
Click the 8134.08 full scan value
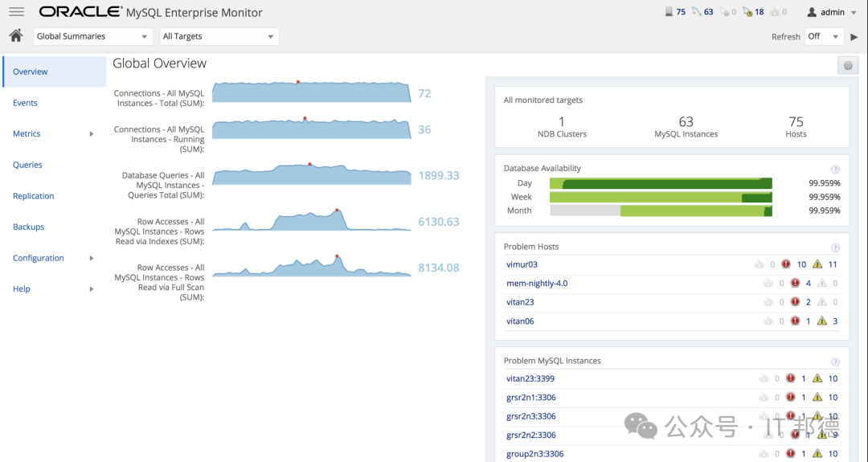439,268
